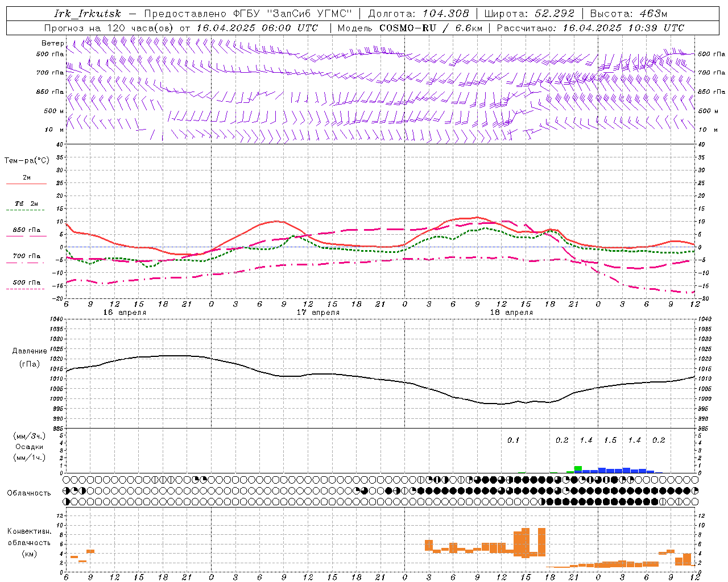Click the Irk_Irkutsk station title

(88, 14)
